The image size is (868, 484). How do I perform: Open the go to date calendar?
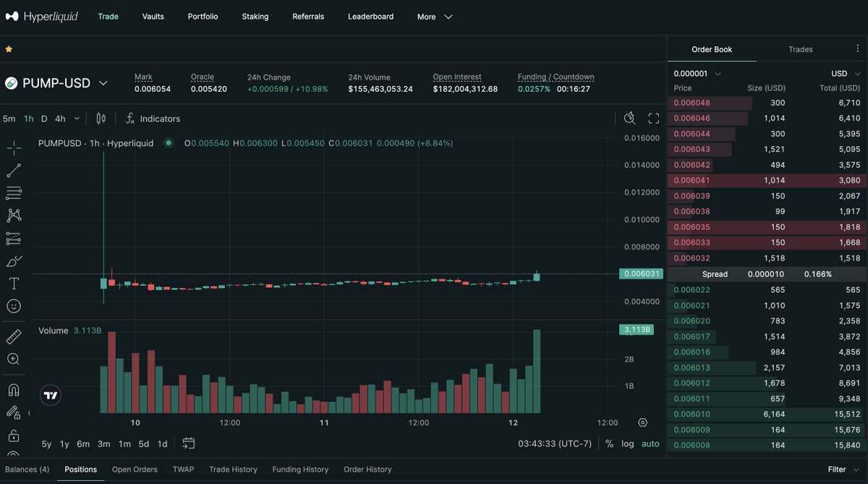(189, 443)
